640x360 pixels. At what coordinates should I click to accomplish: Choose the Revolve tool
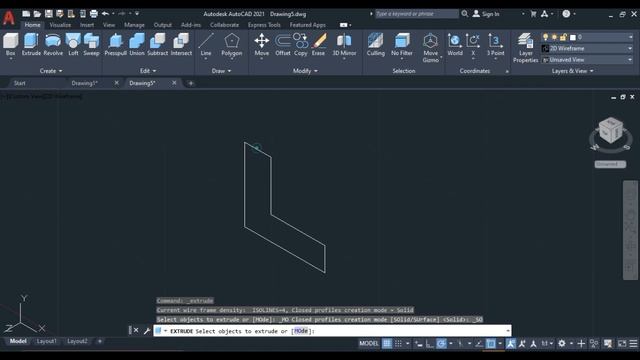53,44
